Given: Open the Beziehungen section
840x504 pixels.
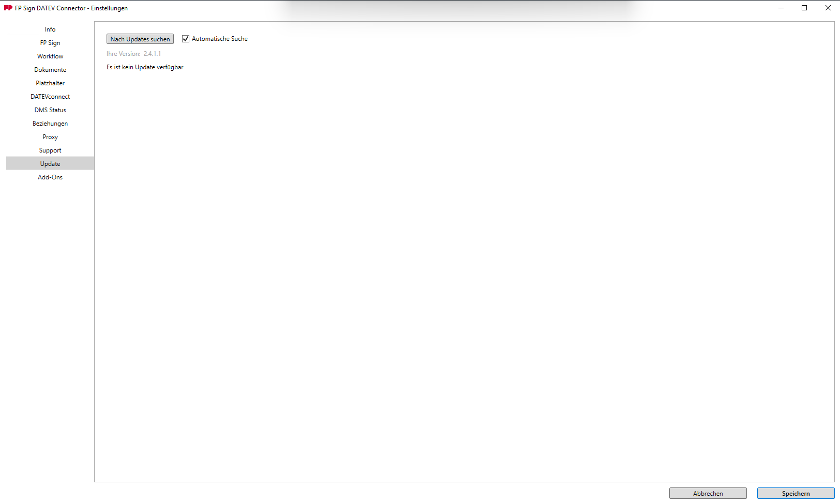Looking at the screenshot, I should tap(50, 124).
